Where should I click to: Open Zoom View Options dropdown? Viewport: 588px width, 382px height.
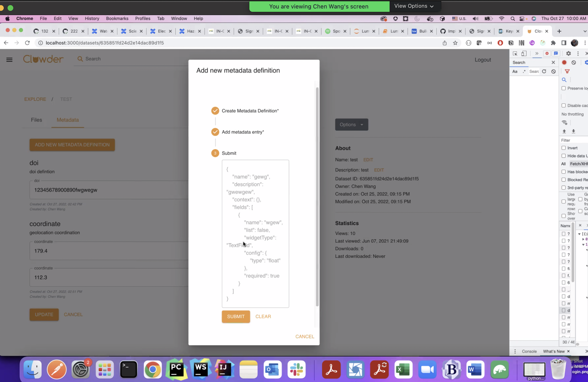click(x=414, y=6)
